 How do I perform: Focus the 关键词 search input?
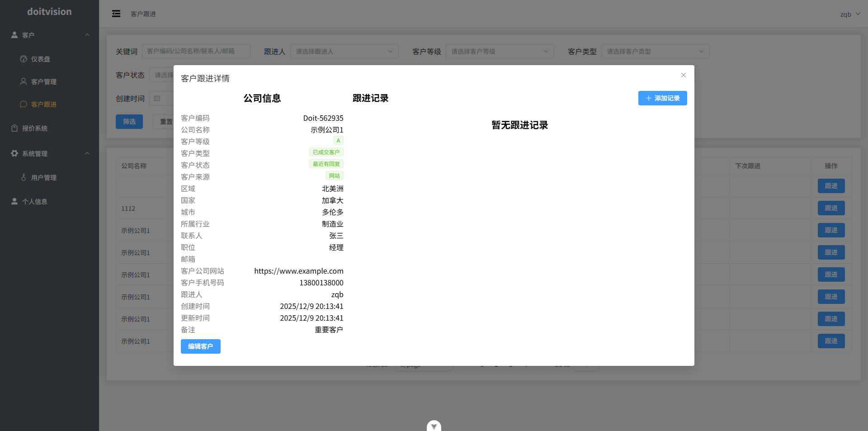pos(196,51)
